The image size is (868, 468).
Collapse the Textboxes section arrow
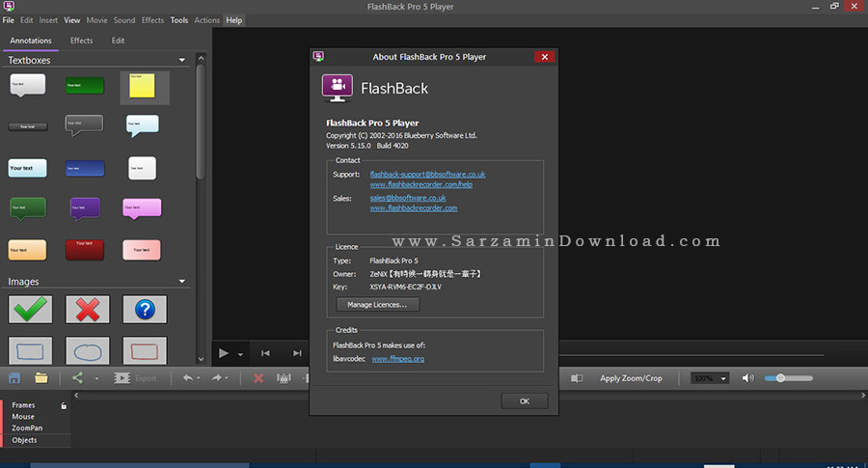181,60
